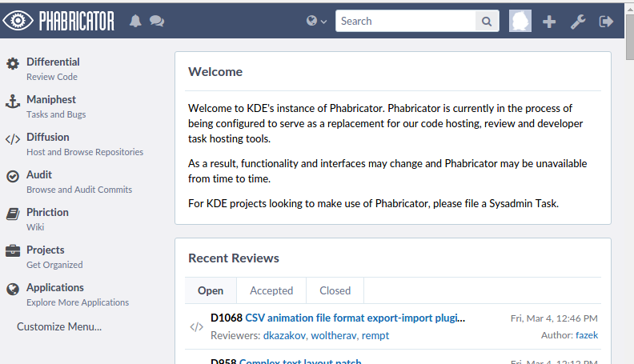Click inside the Search input field
The image size is (634, 364).
tap(405, 21)
